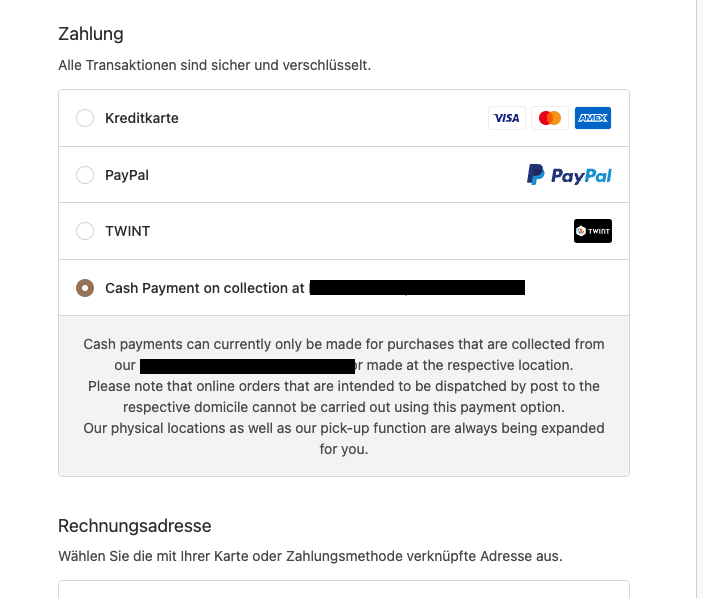Click the Kreditkarte label text

[x=142, y=118]
